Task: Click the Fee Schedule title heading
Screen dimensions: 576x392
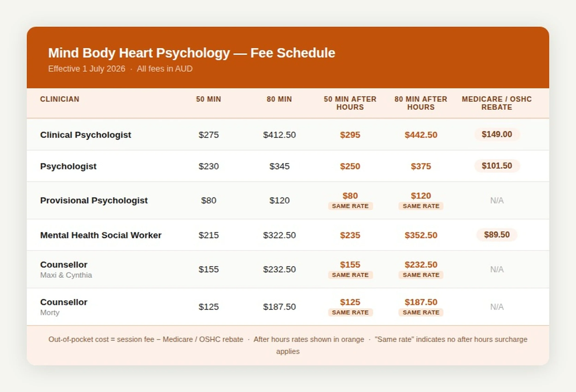Action: pyautogui.click(x=191, y=53)
